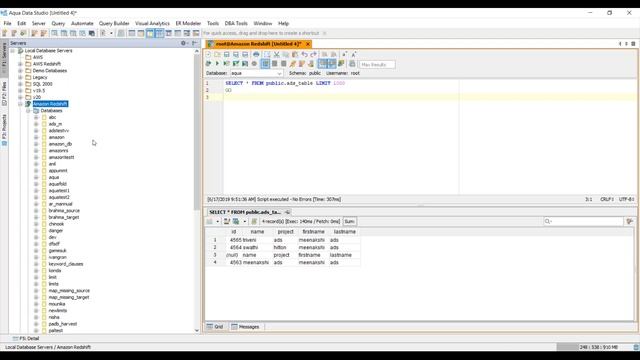Click the firstname column header
The image size is (640, 360).
click(313, 232)
